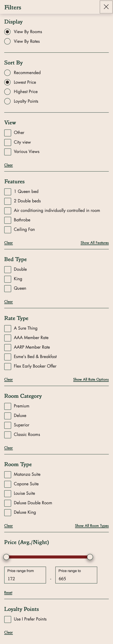113x644 pixels.
Task: Select the View By Rates display option
Action: pos(7,41)
